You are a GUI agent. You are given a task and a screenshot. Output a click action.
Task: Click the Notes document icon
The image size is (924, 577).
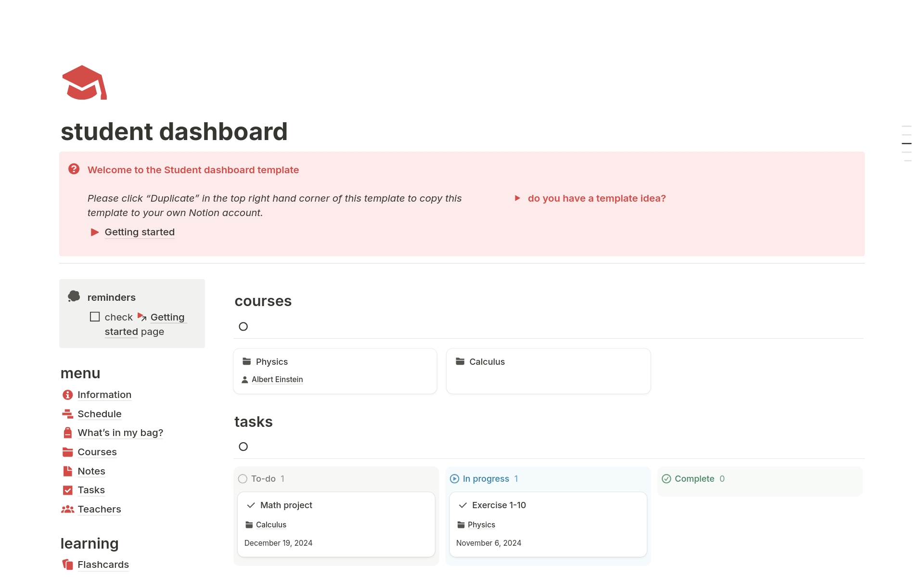67,471
